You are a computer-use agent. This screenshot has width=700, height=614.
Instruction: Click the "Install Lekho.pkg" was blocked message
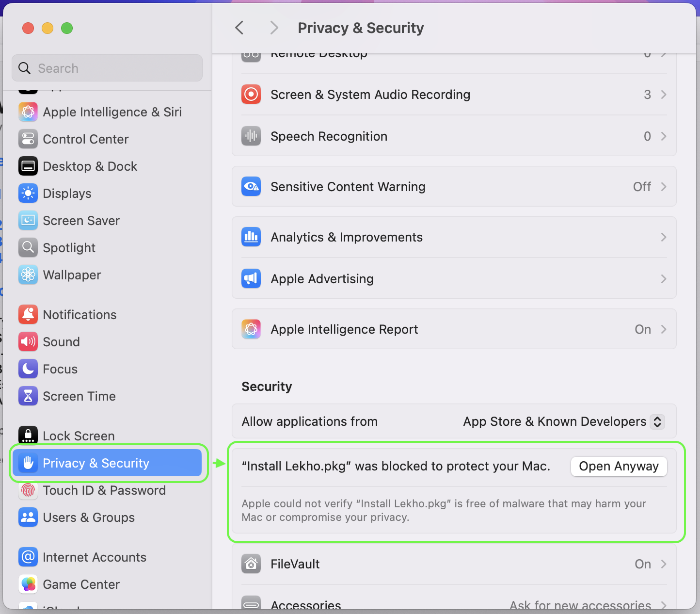click(396, 467)
